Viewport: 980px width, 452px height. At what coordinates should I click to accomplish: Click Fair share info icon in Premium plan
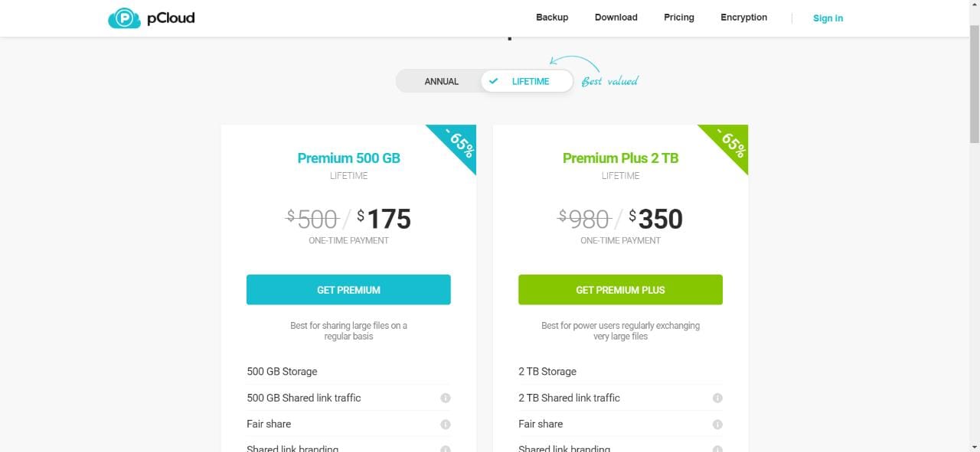[x=446, y=424]
